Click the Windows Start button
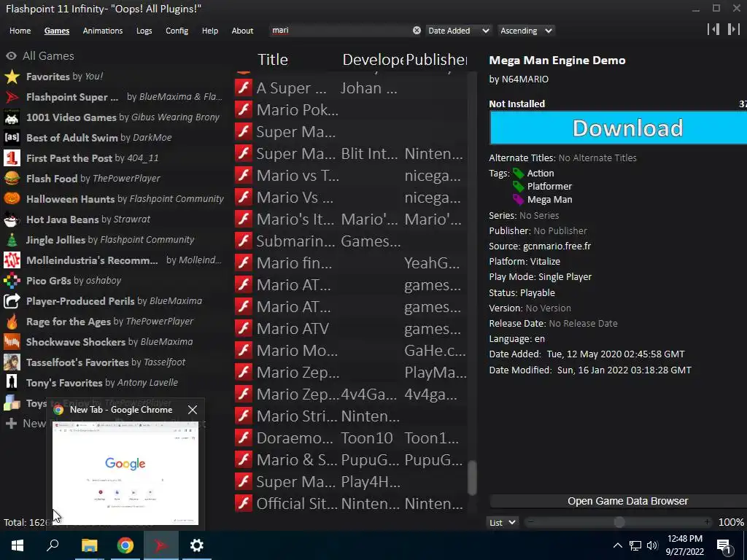 [x=18, y=545]
